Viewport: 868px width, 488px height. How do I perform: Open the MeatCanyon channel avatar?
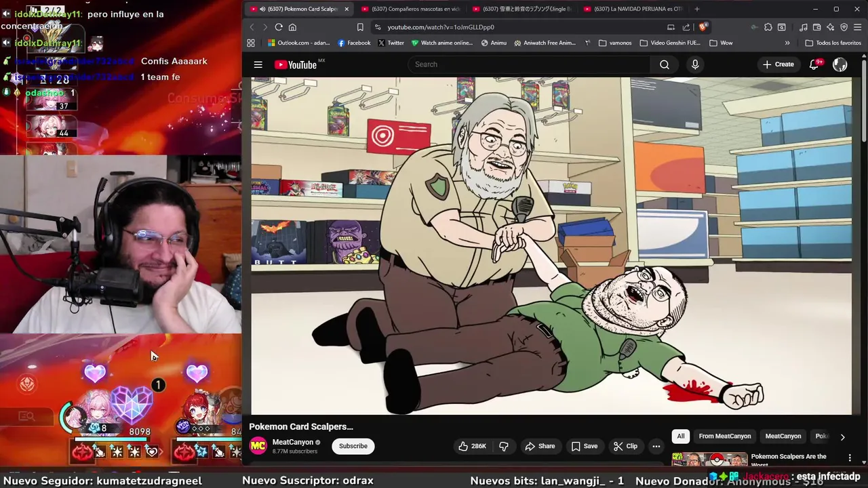point(258,445)
